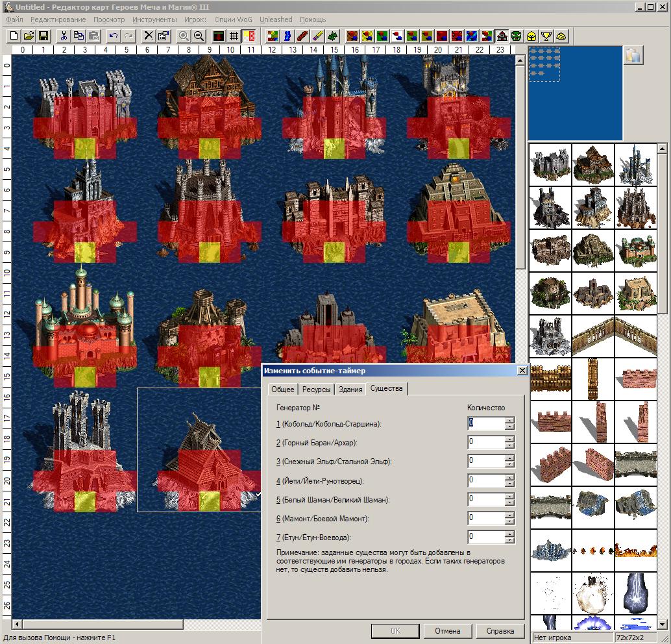The image size is (671, 644).
Task: Zoom in with the magnifier plus icon
Action: tap(184, 36)
